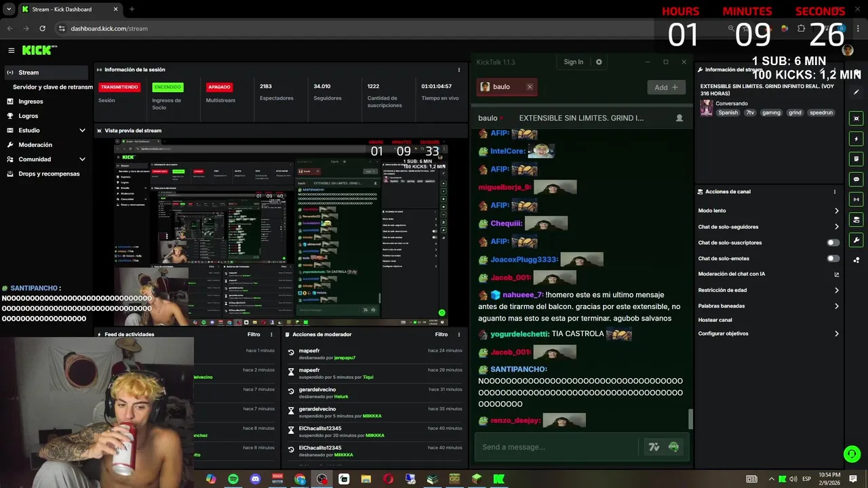Open the Kick app in the taskbar
This screenshot has width=868, height=488.
click(x=499, y=479)
